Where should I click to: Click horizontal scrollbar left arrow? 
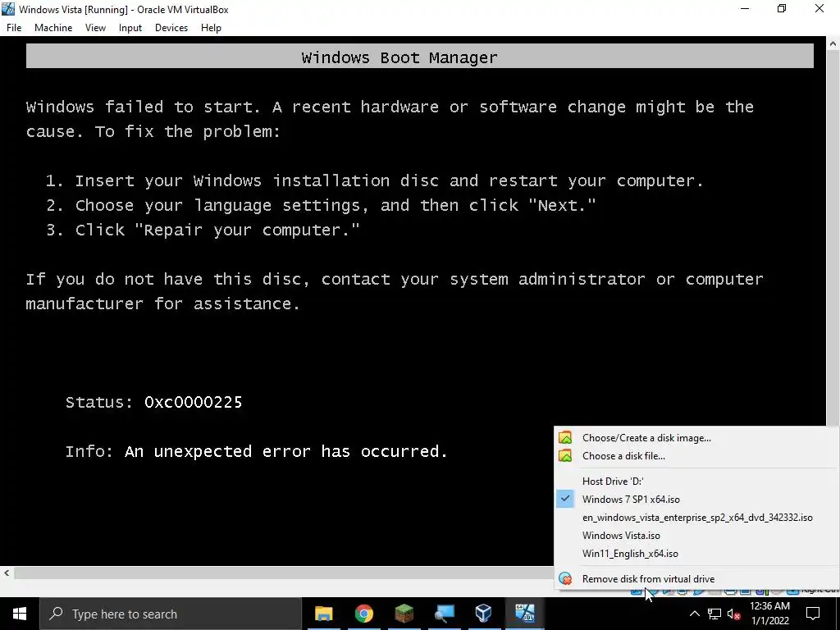(x=7, y=573)
